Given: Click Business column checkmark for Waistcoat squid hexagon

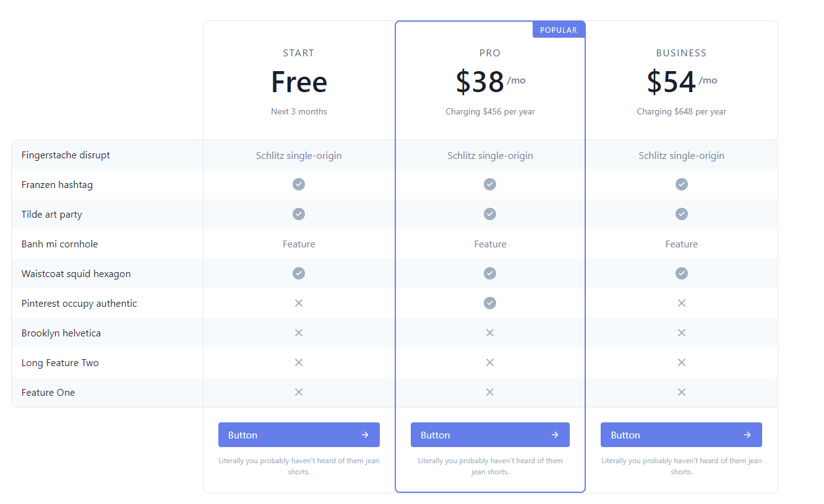Looking at the screenshot, I should [682, 273].
